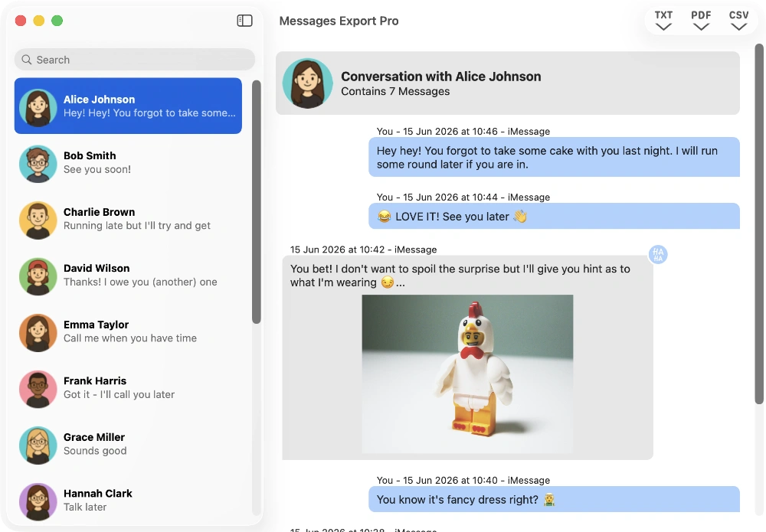Click the chicken costume photo attachment
766x532 pixels.
point(467,374)
